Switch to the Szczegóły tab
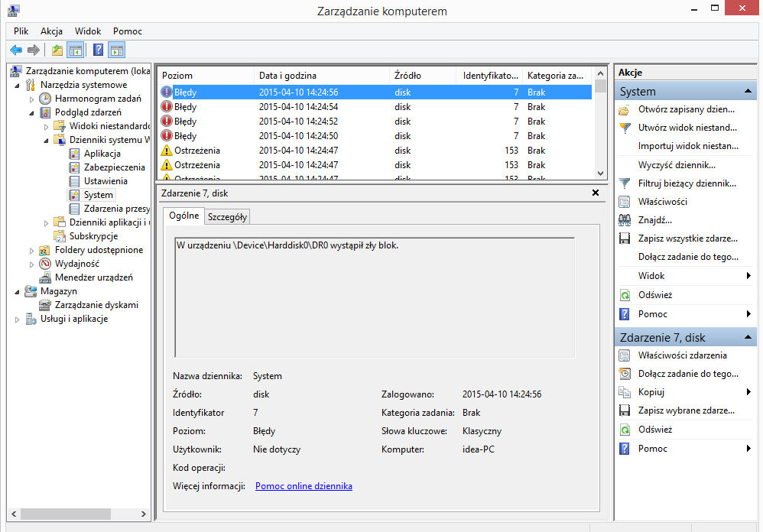 pyautogui.click(x=227, y=217)
